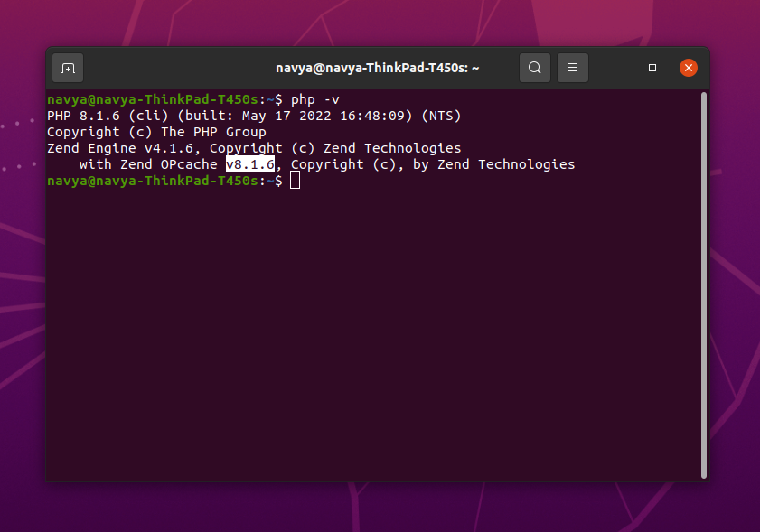Click the last green prompt username
Image resolution: width=760 pixels, height=532 pixels.
tap(153, 181)
